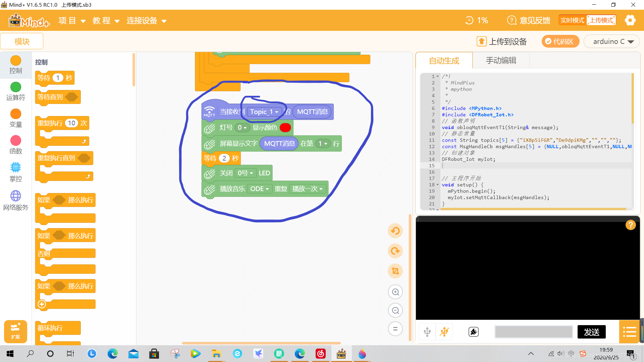Open the settings gear in top bar
Screen dimensions: 644x362
click(x=630, y=20)
